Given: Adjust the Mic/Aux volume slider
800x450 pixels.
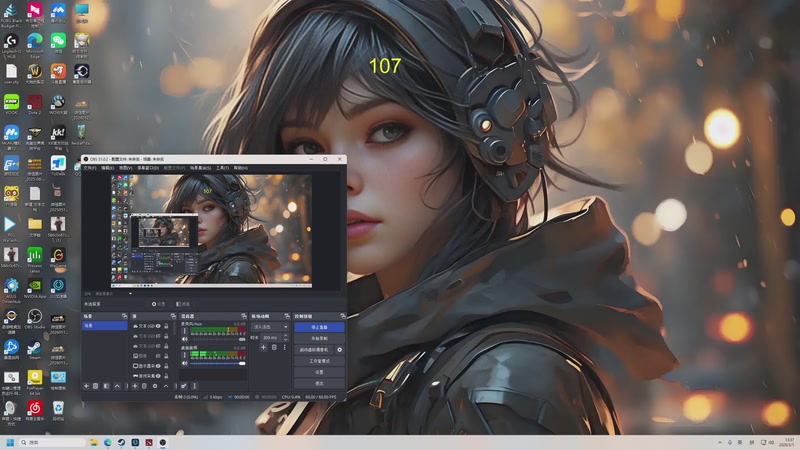Looking at the screenshot, I should (x=217, y=339).
